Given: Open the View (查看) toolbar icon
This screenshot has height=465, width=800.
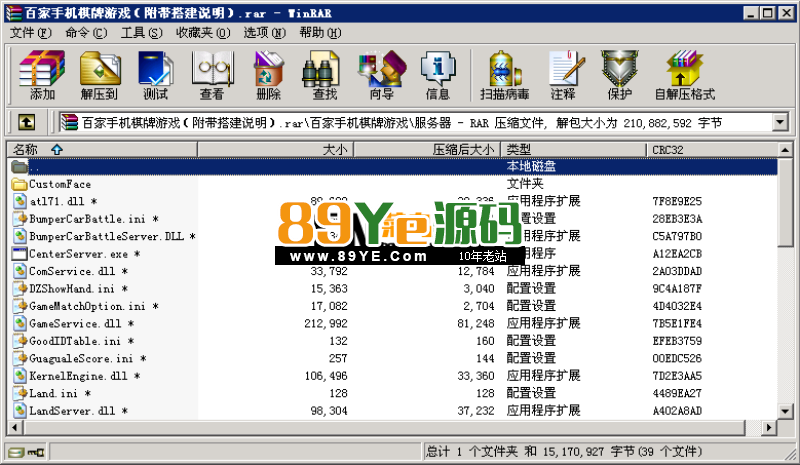Looking at the screenshot, I should 212,75.
